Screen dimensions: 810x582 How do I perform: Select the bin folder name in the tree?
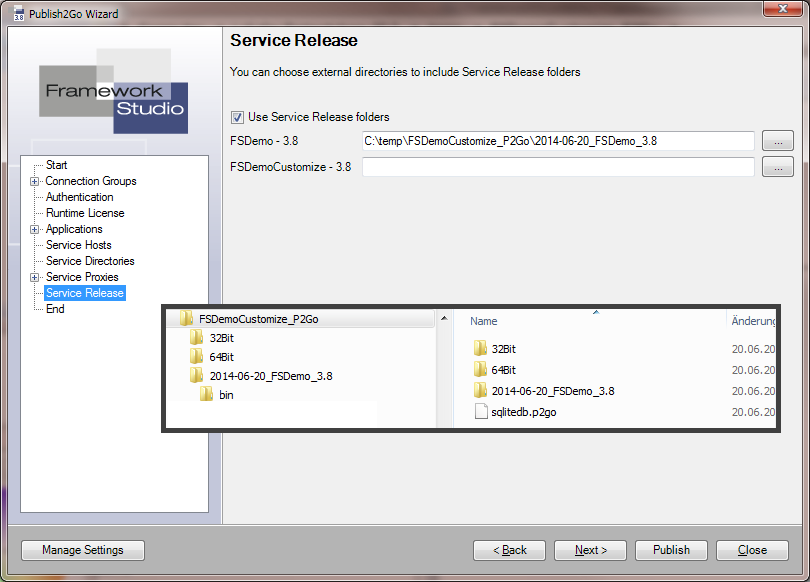pyautogui.click(x=226, y=395)
